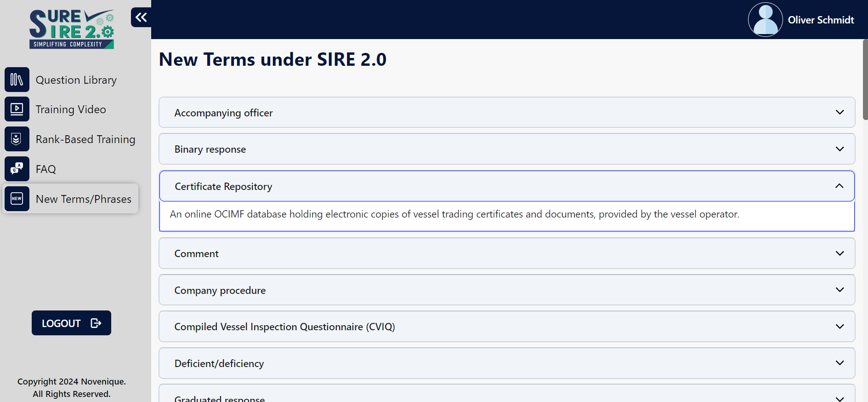The image size is (868, 402).
Task: Click the Rank-Based Training badge icon
Action: (17, 139)
